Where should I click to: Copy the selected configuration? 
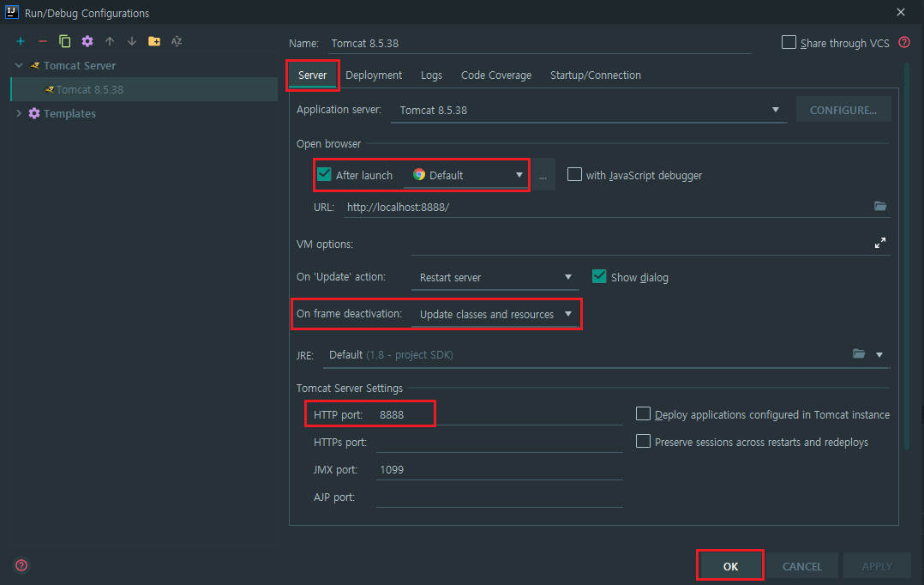(65, 41)
